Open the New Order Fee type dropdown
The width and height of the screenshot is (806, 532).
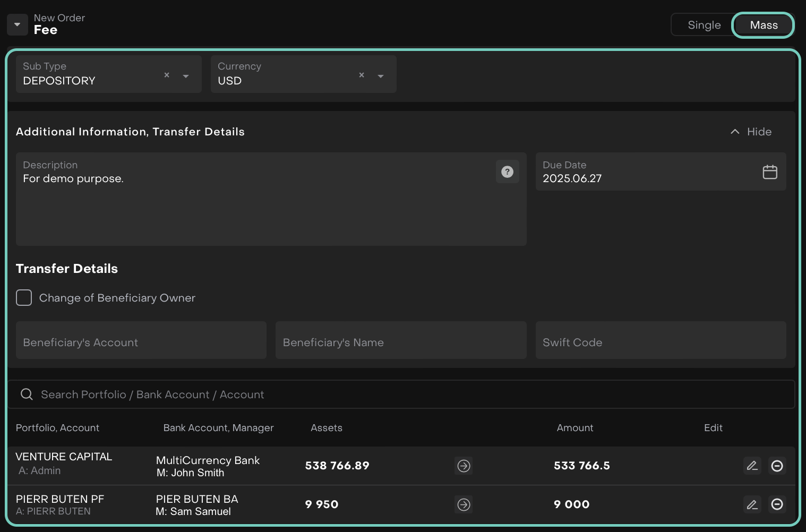pos(18,24)
